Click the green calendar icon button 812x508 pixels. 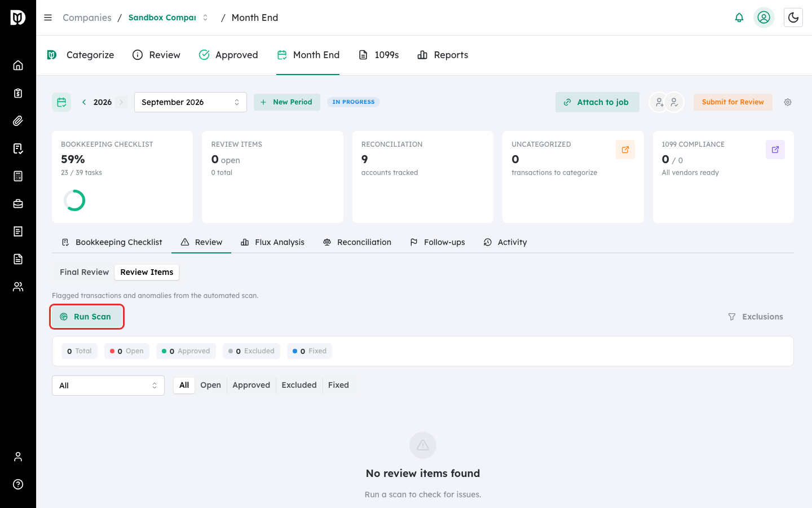coord(61,102)
